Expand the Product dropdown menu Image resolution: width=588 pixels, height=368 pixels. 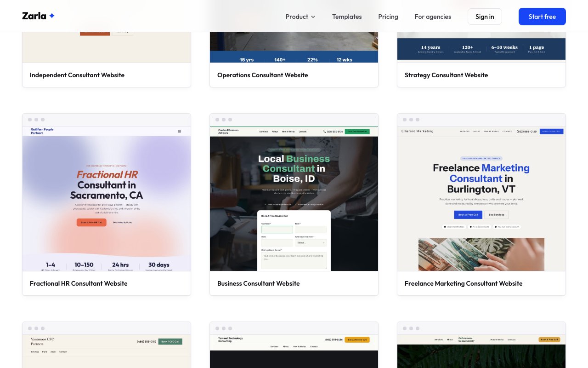[300, 17]
